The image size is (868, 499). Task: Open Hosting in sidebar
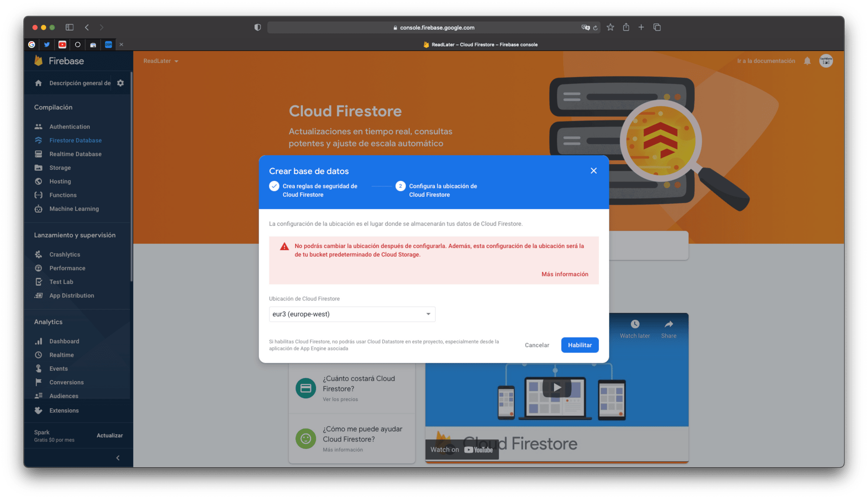pyautogui.click(x=60, y=181)
